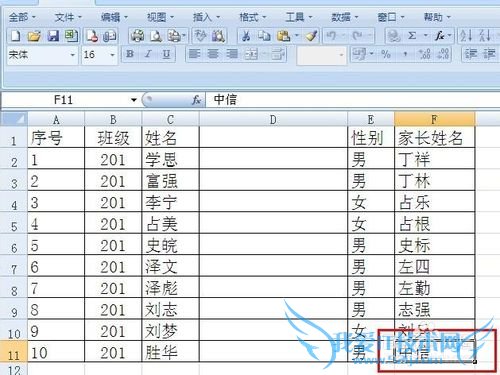The image size is (500, 375).
Task: Click the Excel export sheet icon
Action: tap(71, 36)
